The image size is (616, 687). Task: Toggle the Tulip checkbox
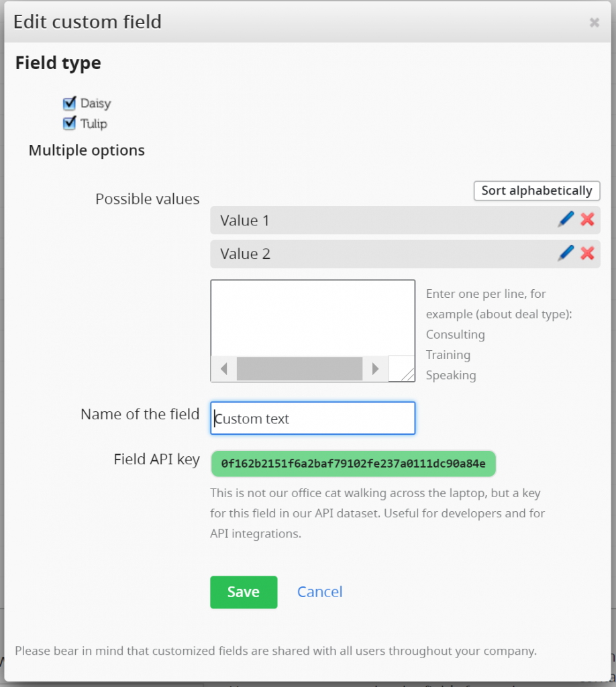coord(69,123)
